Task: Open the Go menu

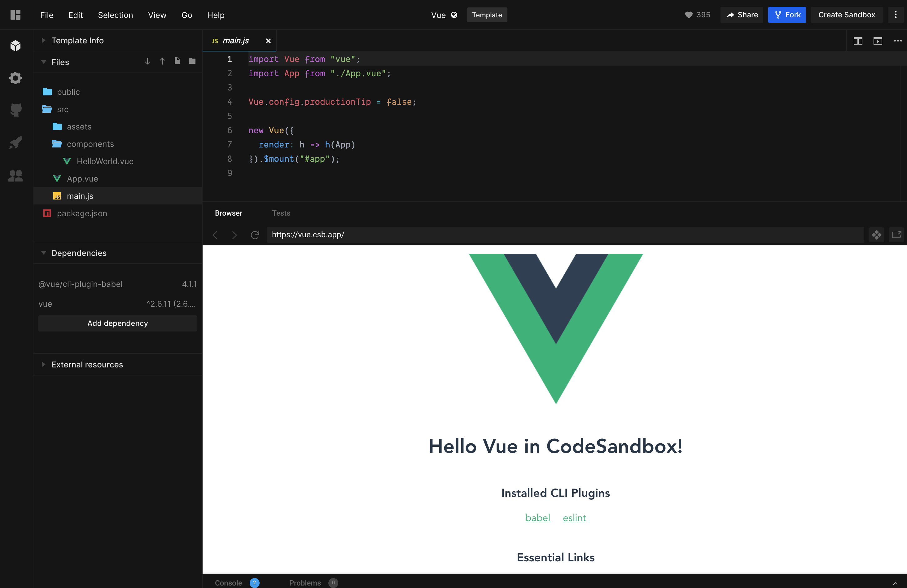Action: pos(187,15)
